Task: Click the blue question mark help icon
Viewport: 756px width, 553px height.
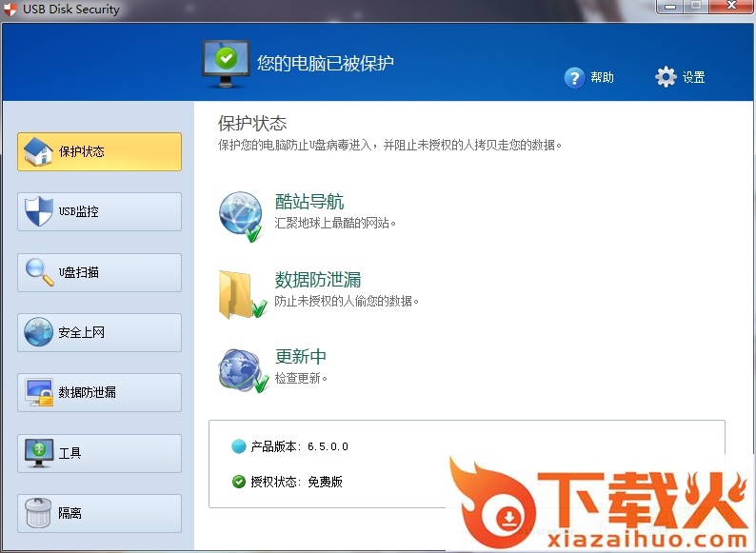Action: click(574, 78)
